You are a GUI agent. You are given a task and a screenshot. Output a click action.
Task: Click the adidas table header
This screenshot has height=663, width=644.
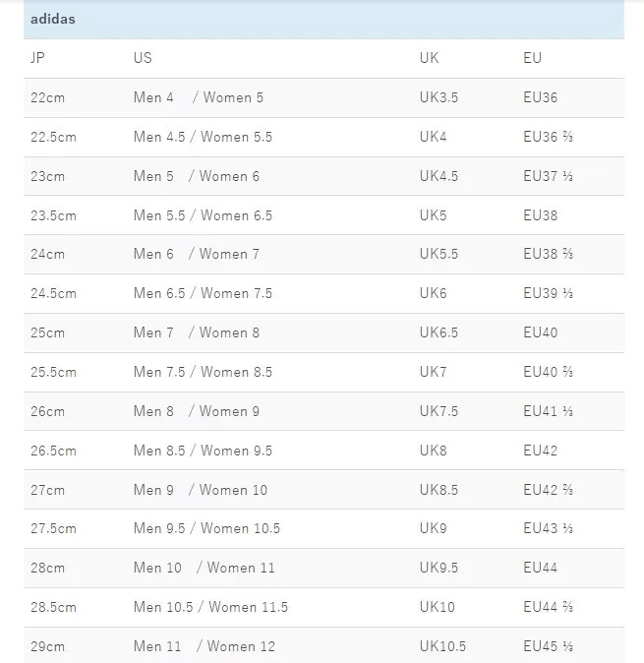coord(53,19)
